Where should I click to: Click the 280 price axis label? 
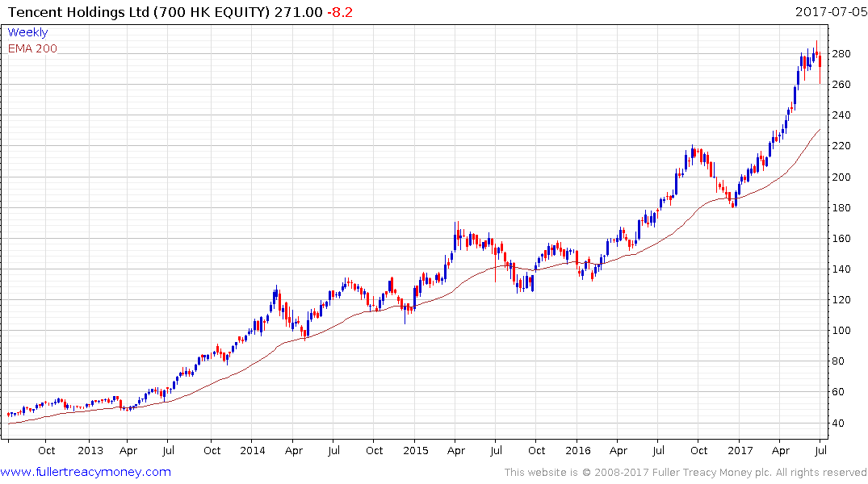[841, 54]
